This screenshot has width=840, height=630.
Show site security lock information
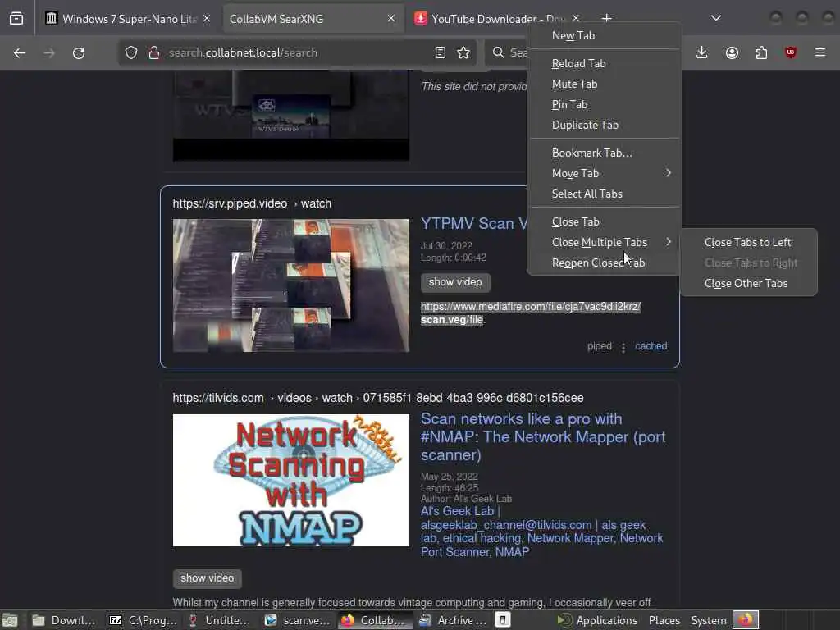154,52
